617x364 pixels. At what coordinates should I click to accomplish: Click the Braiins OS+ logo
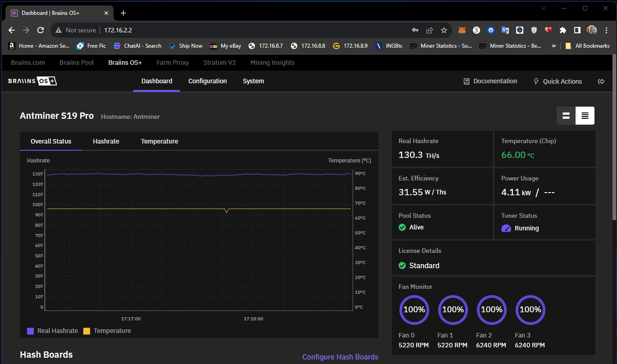pos(32,81)
